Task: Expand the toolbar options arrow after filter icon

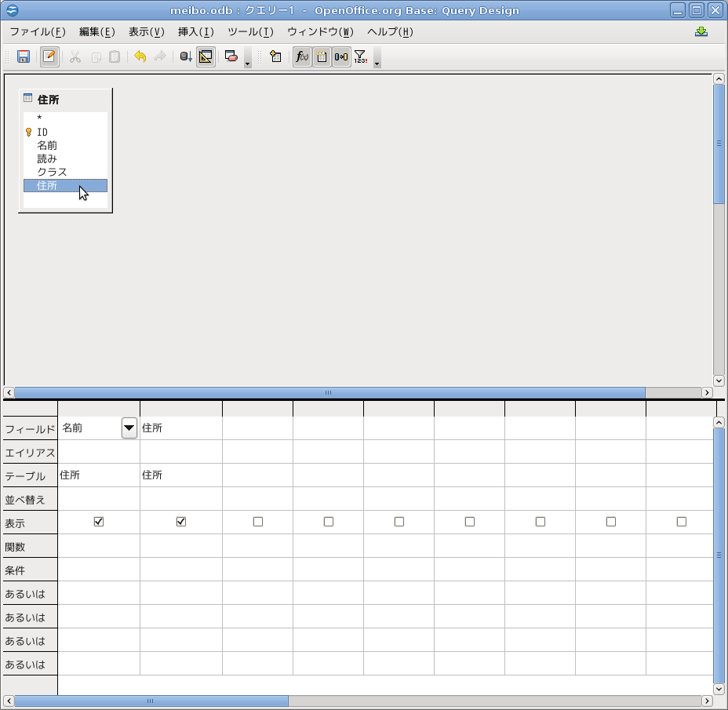Action: (x=377, y=61)
